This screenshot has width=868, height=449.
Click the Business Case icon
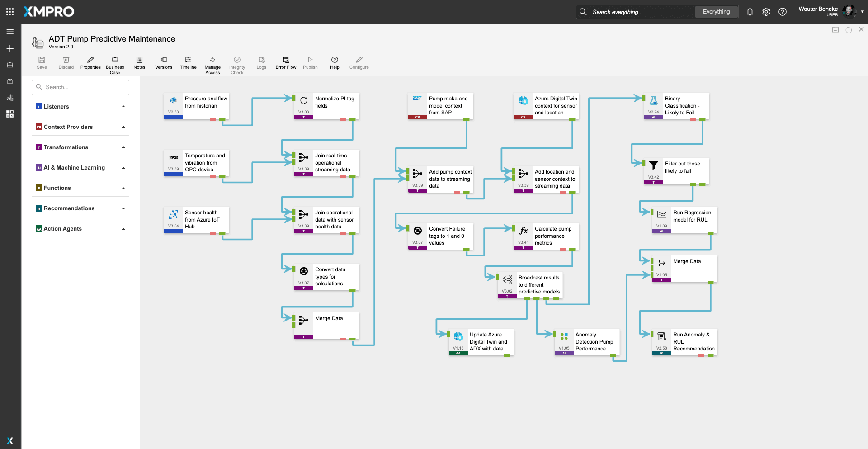tap(115, 62)
